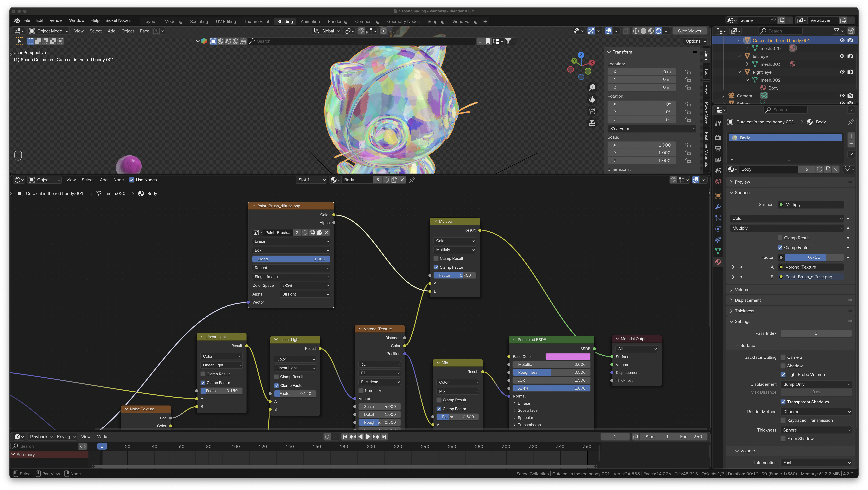Open the File menu

pos(27,21)
